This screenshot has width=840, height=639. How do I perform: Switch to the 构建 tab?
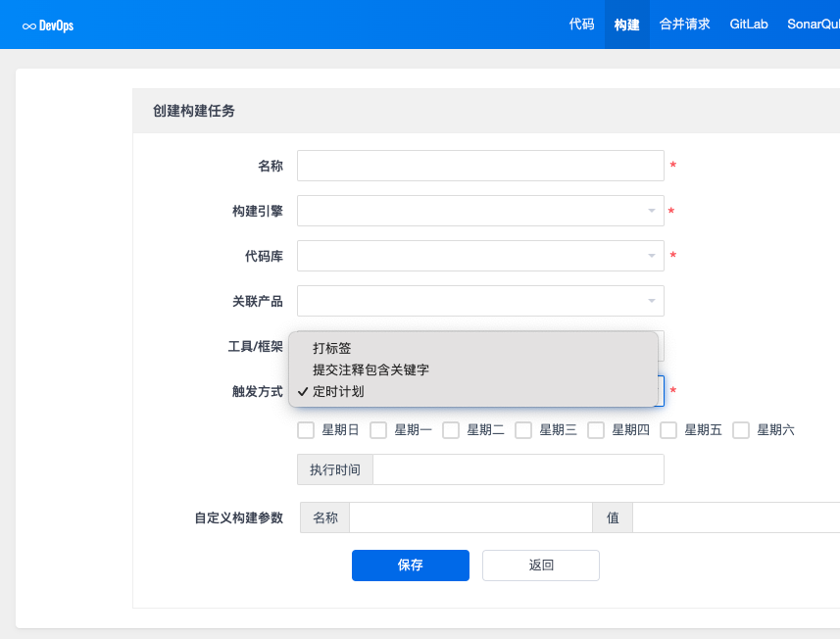point(627,25)
